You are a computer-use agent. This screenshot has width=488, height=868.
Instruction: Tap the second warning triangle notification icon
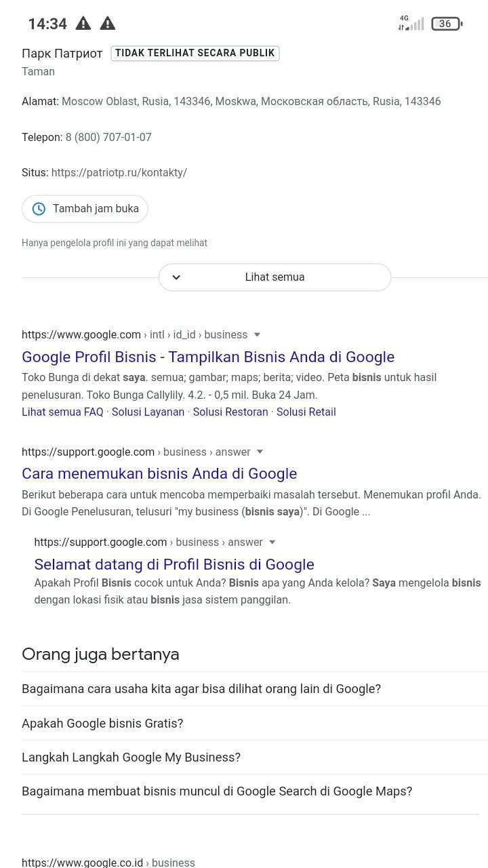pos(108,24)
